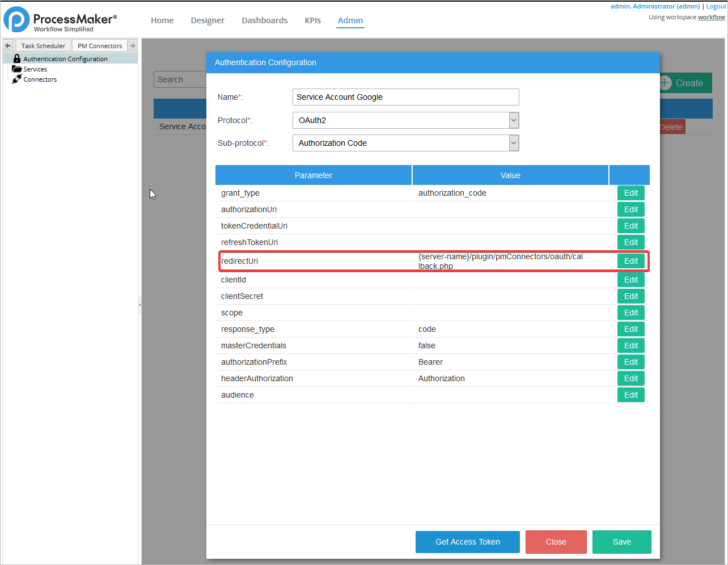
Task: Edit the clientId parameter
Action: click(x=630, y=280)
